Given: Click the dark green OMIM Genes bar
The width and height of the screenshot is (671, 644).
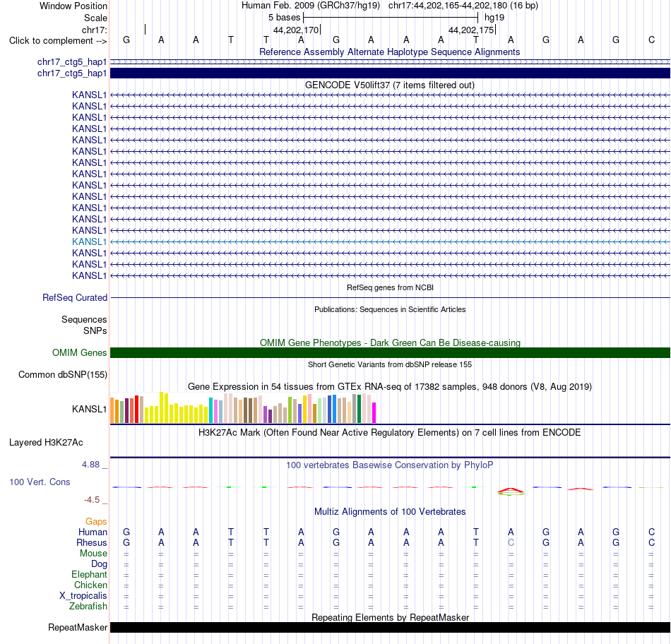Looking at the screenshot, I should tap(390, 352).
